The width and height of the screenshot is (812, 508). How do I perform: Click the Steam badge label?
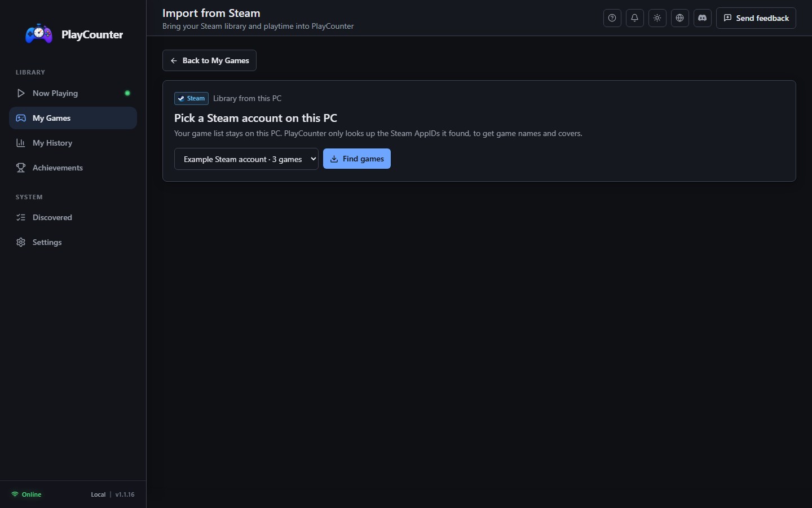191,98
